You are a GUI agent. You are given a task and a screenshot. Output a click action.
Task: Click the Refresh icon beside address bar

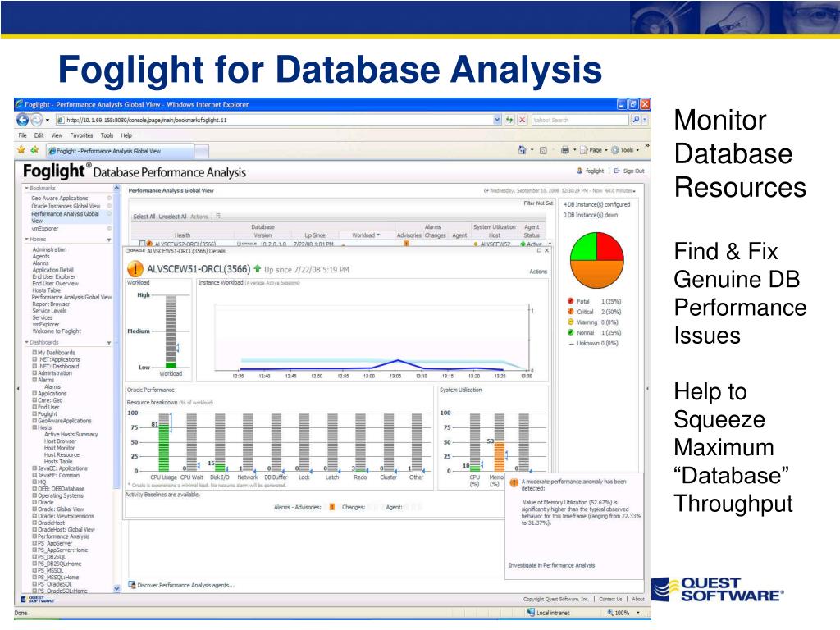point(509,120)
